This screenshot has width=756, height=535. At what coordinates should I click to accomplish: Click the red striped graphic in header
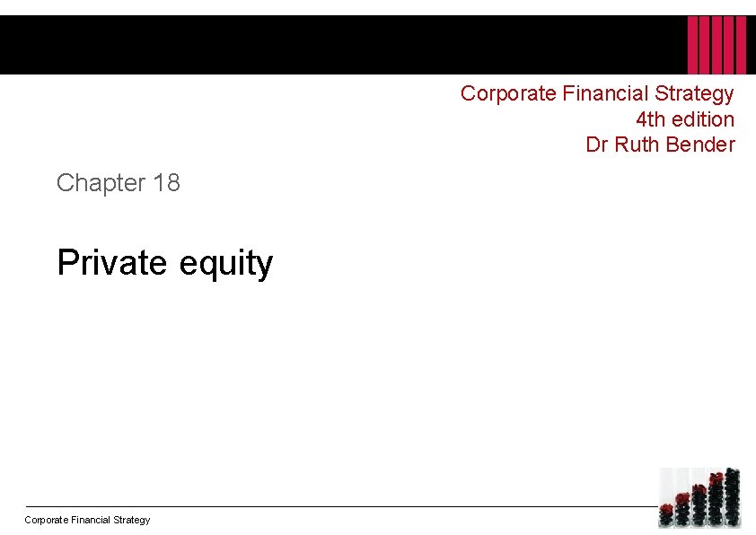click(717, 45)
